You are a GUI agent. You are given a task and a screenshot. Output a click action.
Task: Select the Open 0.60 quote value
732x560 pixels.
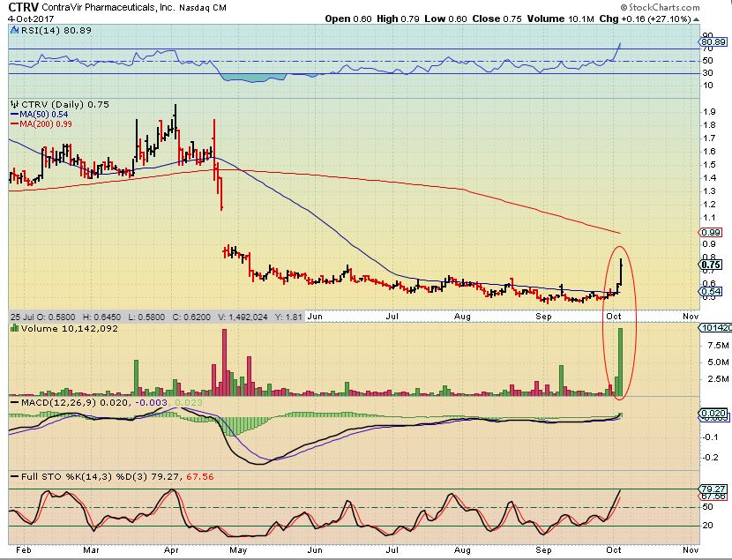point(348,19)
